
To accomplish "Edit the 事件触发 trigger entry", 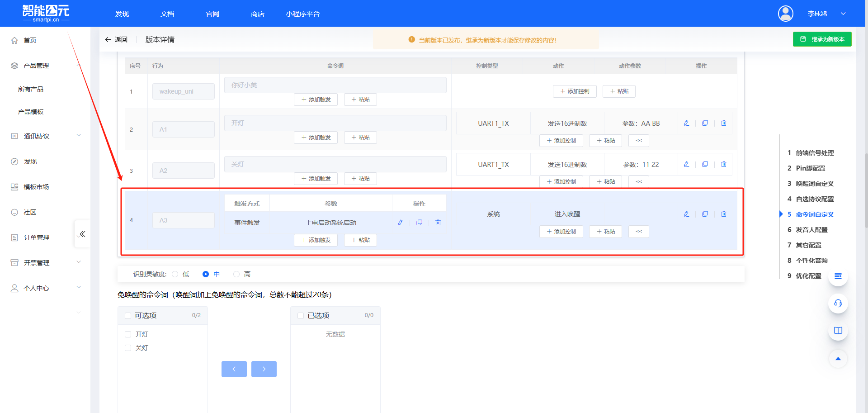I will 401,223.
